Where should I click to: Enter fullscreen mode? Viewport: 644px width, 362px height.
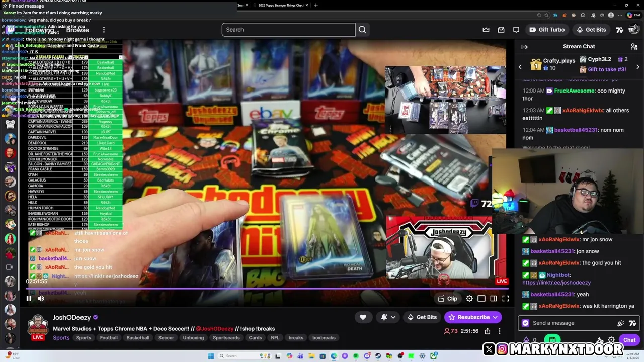coord(506,299)
